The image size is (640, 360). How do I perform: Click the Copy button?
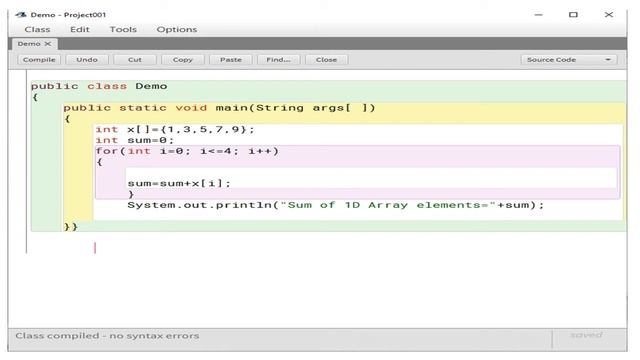182,60
